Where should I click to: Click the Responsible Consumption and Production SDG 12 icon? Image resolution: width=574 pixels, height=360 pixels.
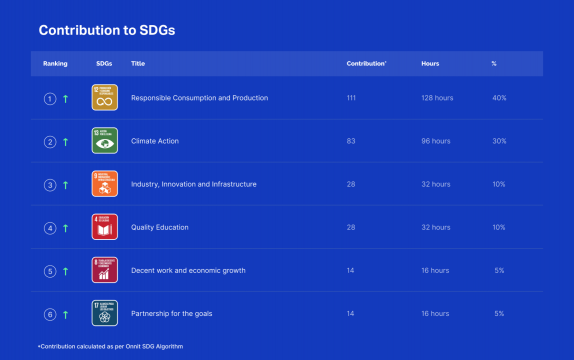(x=105, y=97)
